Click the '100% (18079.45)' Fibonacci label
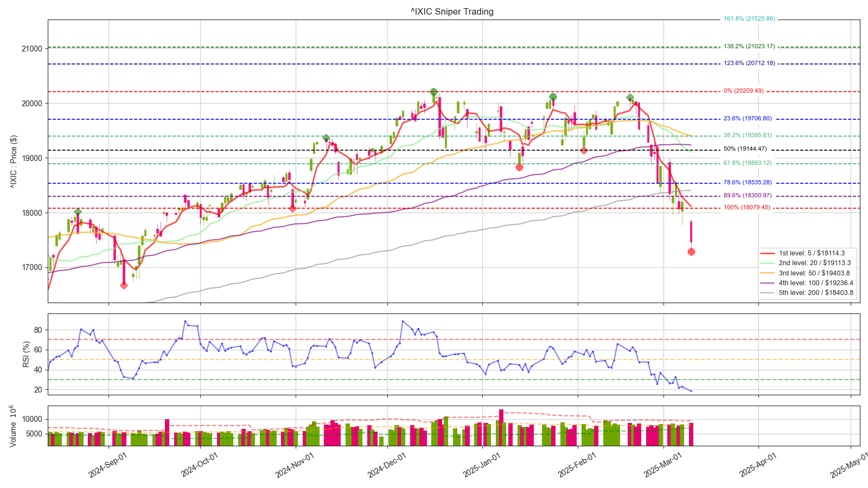The height and width of the screenshot is (488, 868). 747,208
